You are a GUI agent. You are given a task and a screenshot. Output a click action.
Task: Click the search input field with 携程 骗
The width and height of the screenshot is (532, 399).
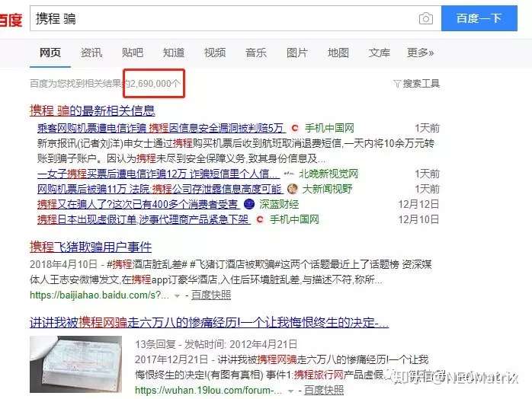[x=236, y=18]
